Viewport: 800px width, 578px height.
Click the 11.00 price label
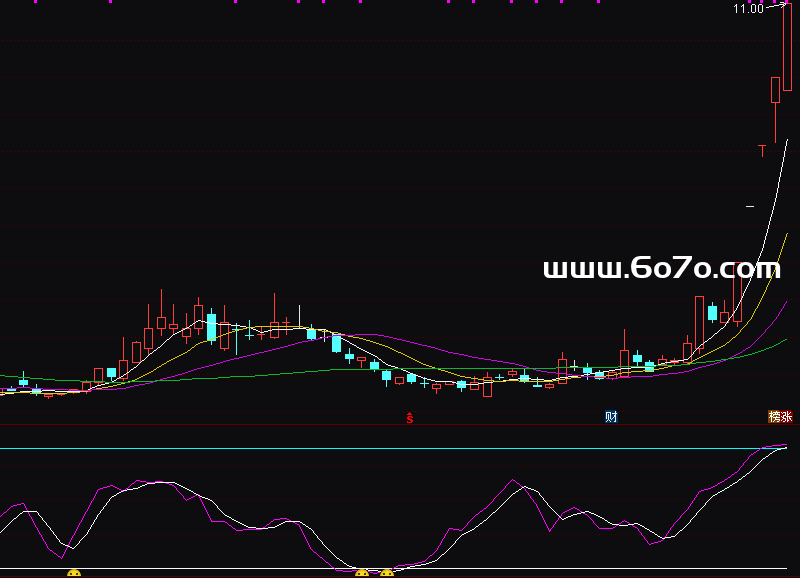click(748, 9)
